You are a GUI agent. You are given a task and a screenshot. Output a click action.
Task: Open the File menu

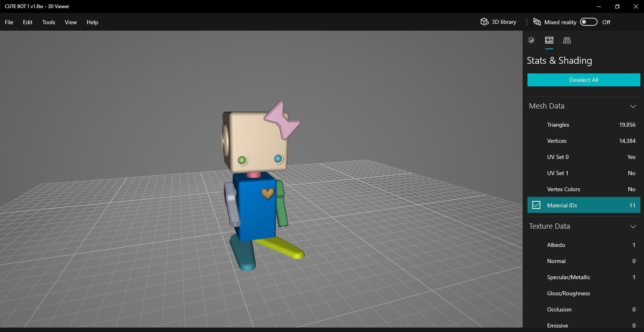[x=9, y=22]
